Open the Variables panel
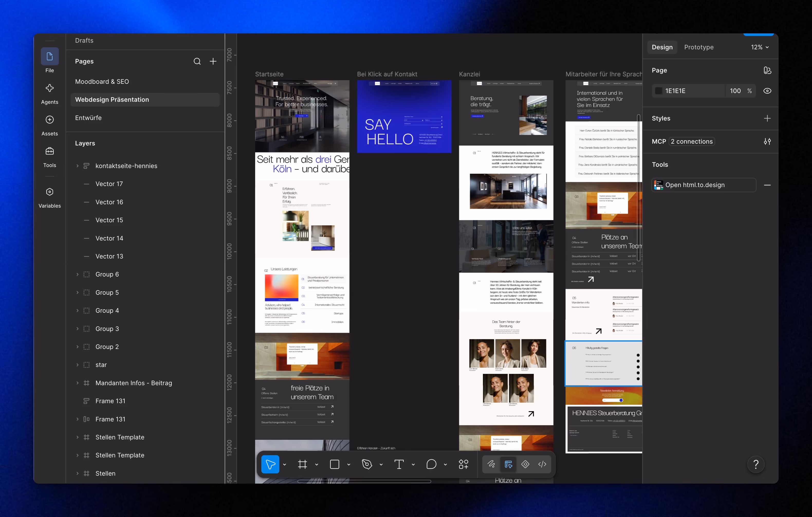 pyautogui.click(x=50, y=198)
